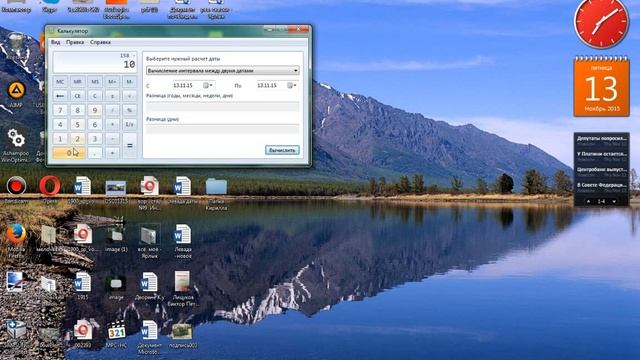Show previous headlines in news gadget

(x=588, y=201)
